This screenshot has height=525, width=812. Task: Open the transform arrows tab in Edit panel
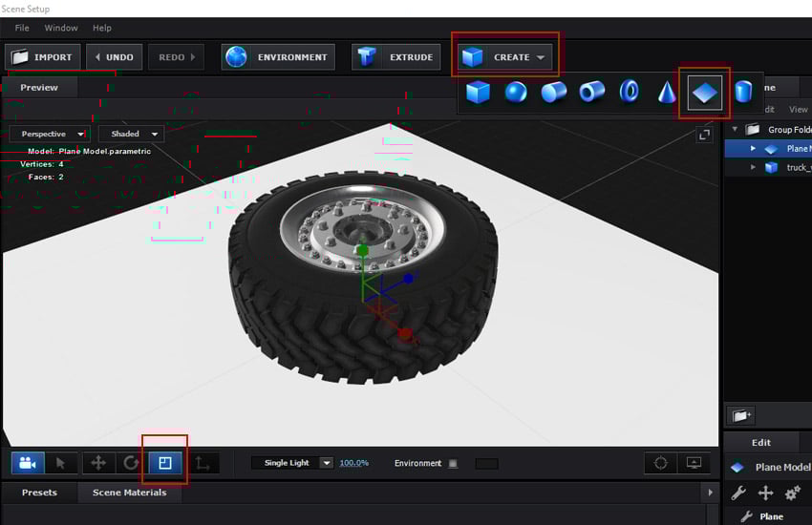point(765,493)
